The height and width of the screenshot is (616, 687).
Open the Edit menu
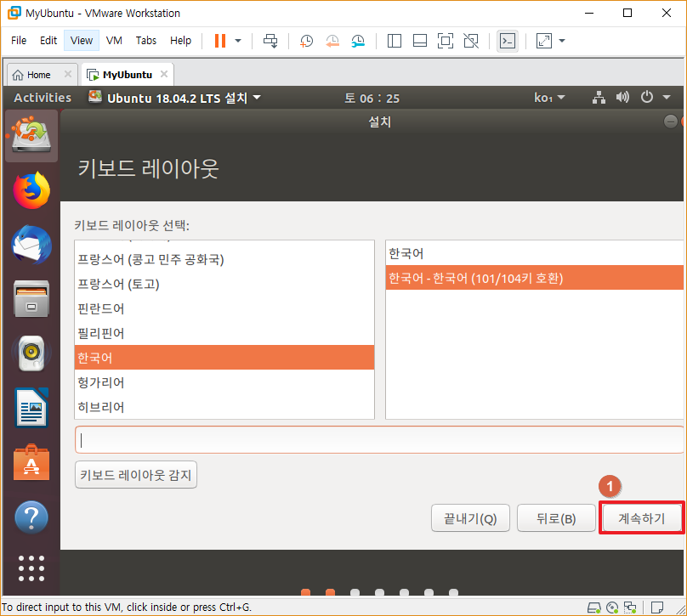coord(48,40)
